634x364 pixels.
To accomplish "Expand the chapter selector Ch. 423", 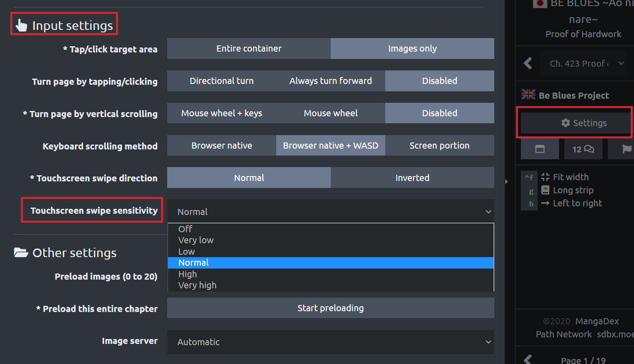I will tap(583, 63).
